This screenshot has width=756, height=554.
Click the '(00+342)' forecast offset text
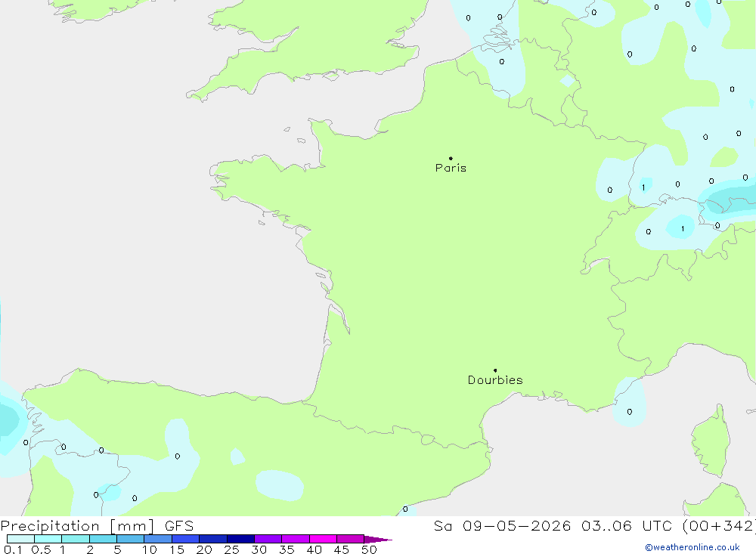click(x=720, y=526)
